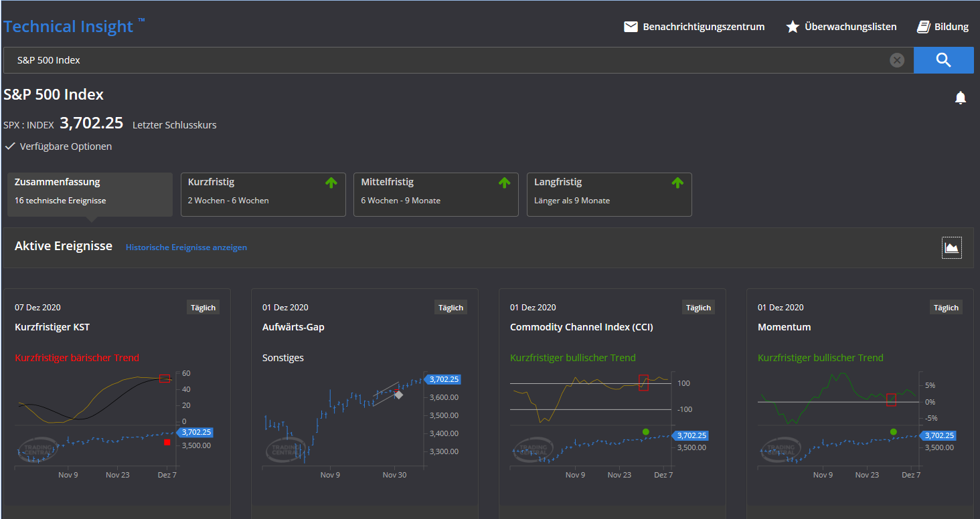The height and width of the screenshot is (519, 980).
Task: Click the gray diamond marker on Aufwärts-Gap chart
Action: pyautogui.click(x=398, y=395)
